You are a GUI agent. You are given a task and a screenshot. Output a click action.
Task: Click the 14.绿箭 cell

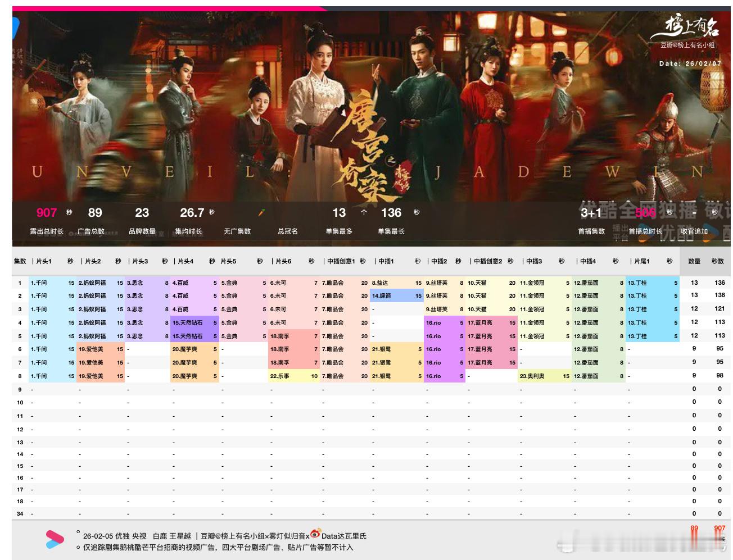[x=382, y=295]
